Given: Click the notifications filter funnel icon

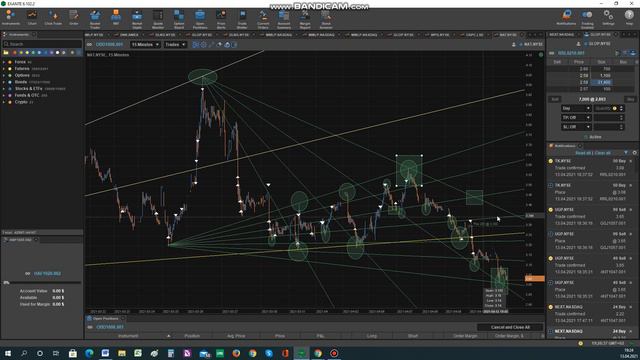Looking at the screenshot, I should click(626, 153).
